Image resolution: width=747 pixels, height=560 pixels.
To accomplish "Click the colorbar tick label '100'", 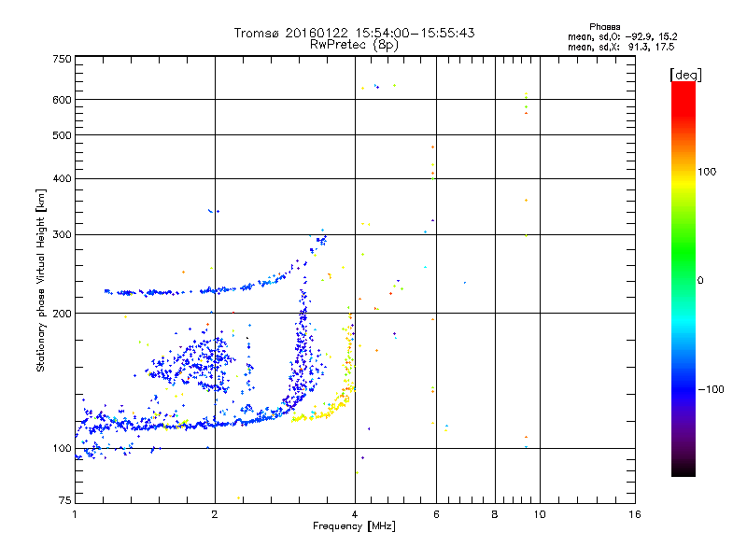I will 707,172.
